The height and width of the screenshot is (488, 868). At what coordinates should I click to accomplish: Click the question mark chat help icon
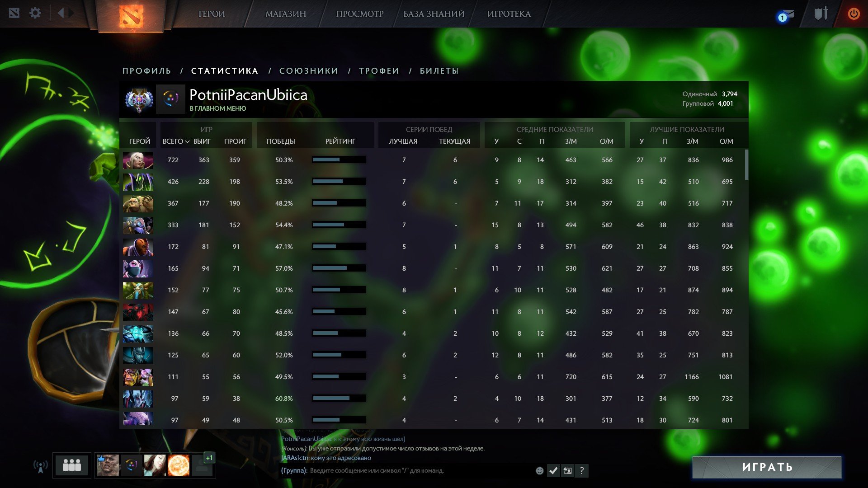click(x=582, y=471)
